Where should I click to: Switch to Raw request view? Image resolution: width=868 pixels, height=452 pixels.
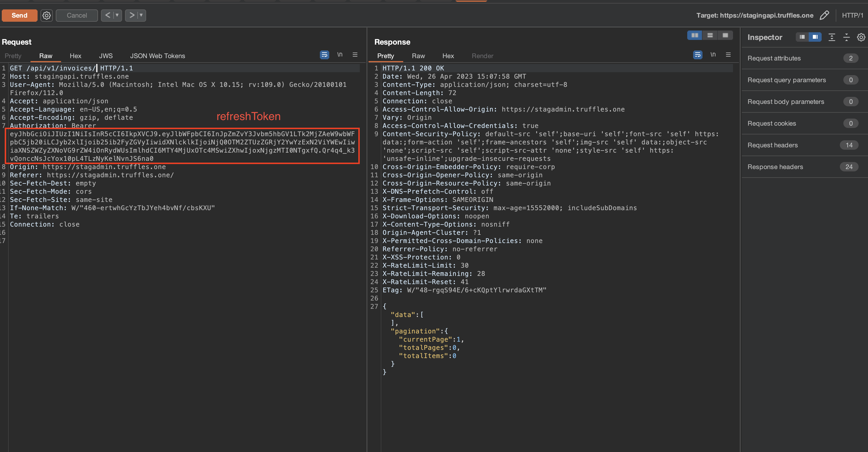(x=45, y=56)
